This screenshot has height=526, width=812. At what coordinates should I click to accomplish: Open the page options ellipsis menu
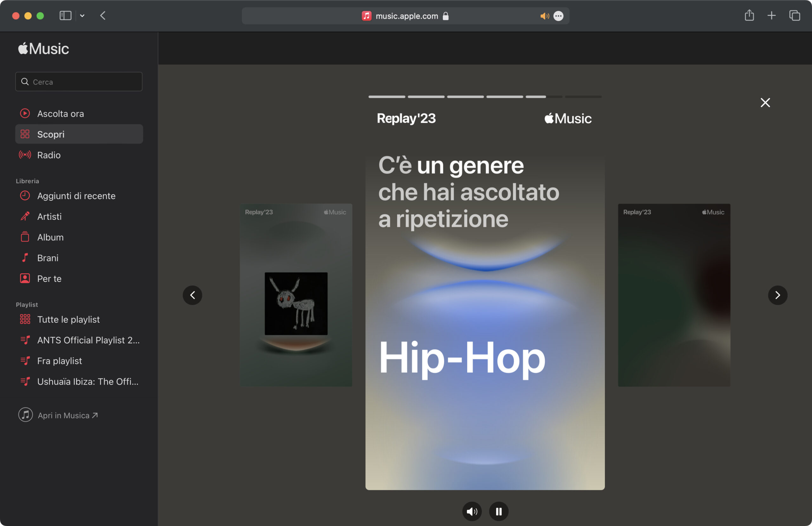click(559, 16)
